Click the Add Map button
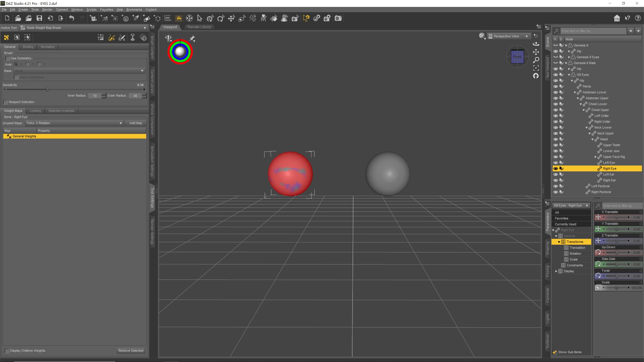 tap(136, 123)
